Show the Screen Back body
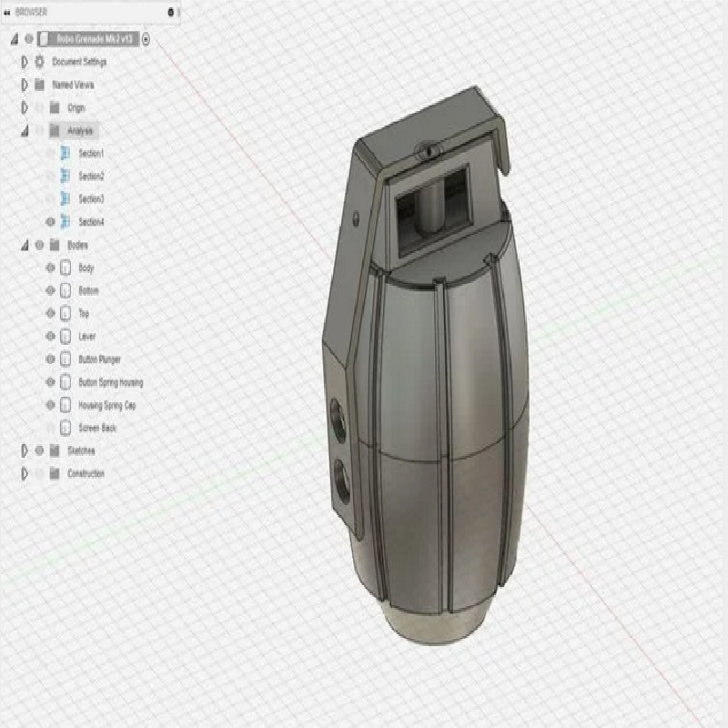728x728 pixels. pos(50,428)
